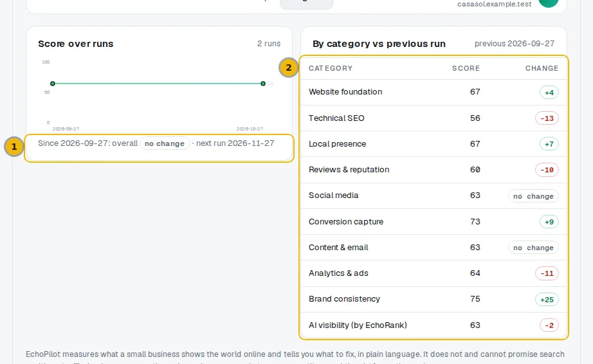Click the +25 change badge for Brand consistency
593x364 pixels.
[x=547, y=300]
